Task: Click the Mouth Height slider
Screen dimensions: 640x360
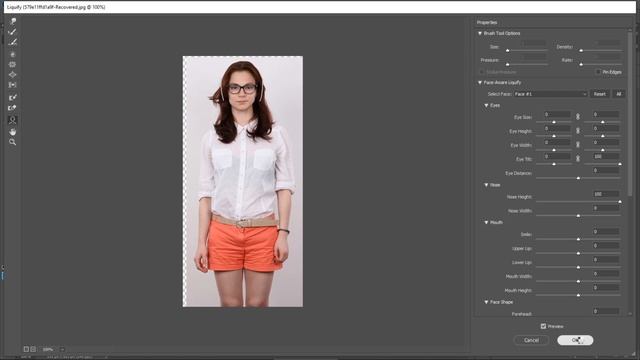Action: [578, 295]
